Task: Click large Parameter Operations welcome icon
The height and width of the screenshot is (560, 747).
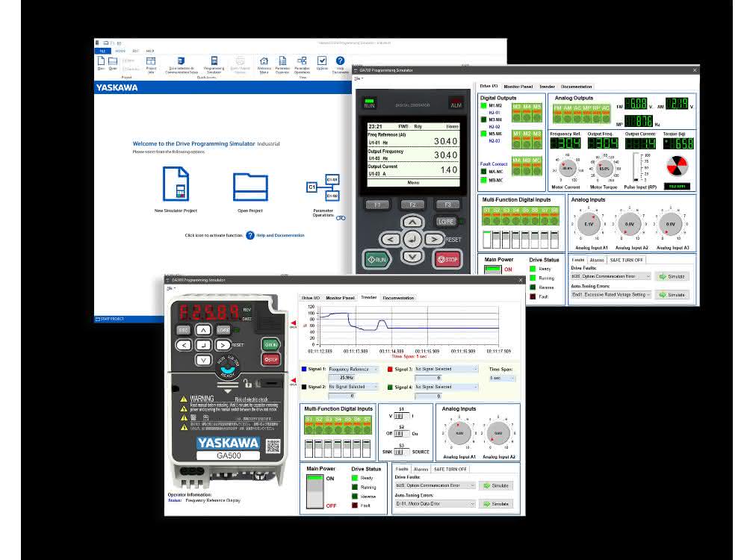Action: click(323, 187)
